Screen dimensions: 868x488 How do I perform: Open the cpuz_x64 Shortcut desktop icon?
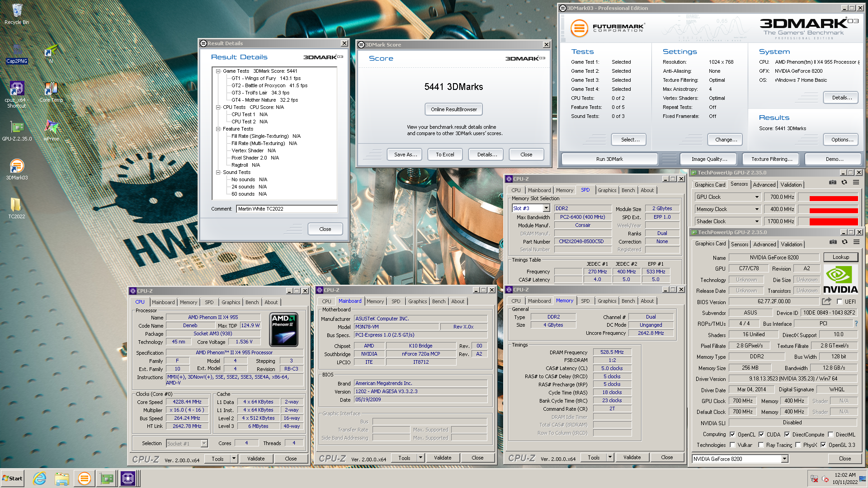coord(17,94)
